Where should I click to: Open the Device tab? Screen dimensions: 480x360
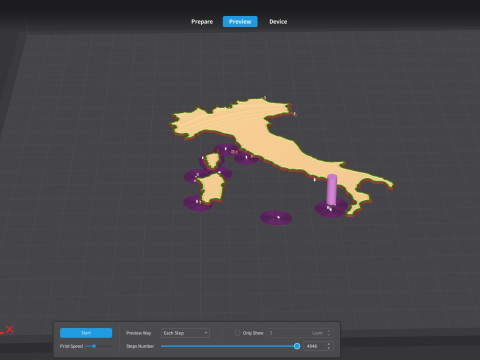point(278,22)
